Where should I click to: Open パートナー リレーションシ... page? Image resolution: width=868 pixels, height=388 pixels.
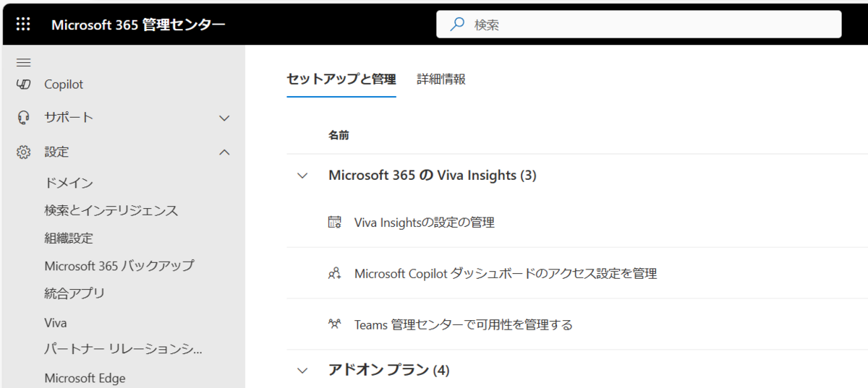pos(124,350)
